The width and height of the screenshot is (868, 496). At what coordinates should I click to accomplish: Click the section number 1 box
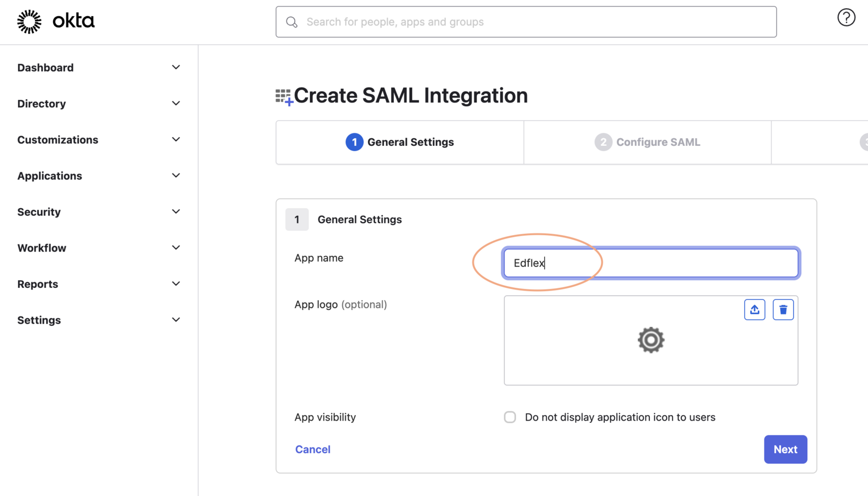pos(297,220)
